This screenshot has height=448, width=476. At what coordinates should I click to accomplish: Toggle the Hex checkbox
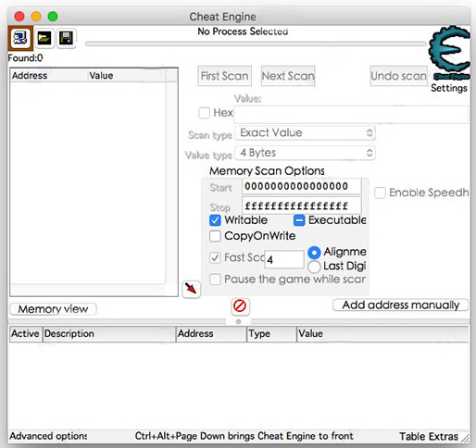click(204, 113)
